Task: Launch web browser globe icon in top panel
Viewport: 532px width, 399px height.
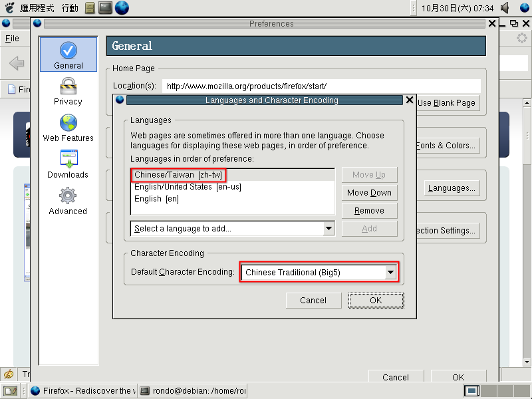Action: [122, 8]
